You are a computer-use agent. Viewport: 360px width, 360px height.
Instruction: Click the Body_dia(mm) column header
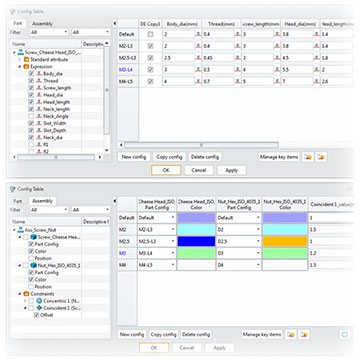182,24
